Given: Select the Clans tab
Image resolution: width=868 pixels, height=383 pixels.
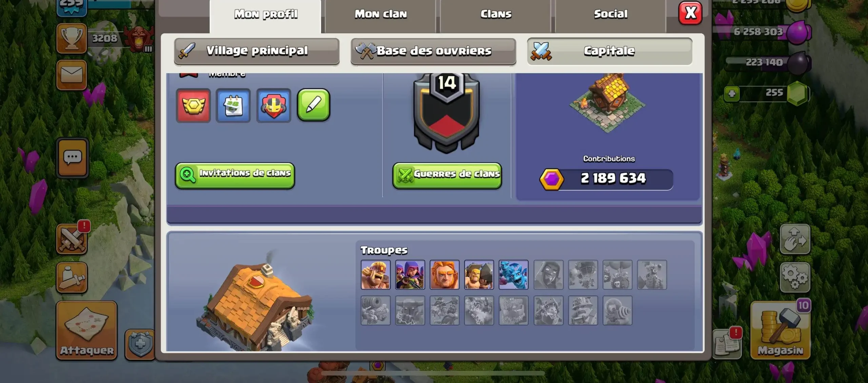Looking at the screenshot, I should pyautogui.click(x=496, y=14).
